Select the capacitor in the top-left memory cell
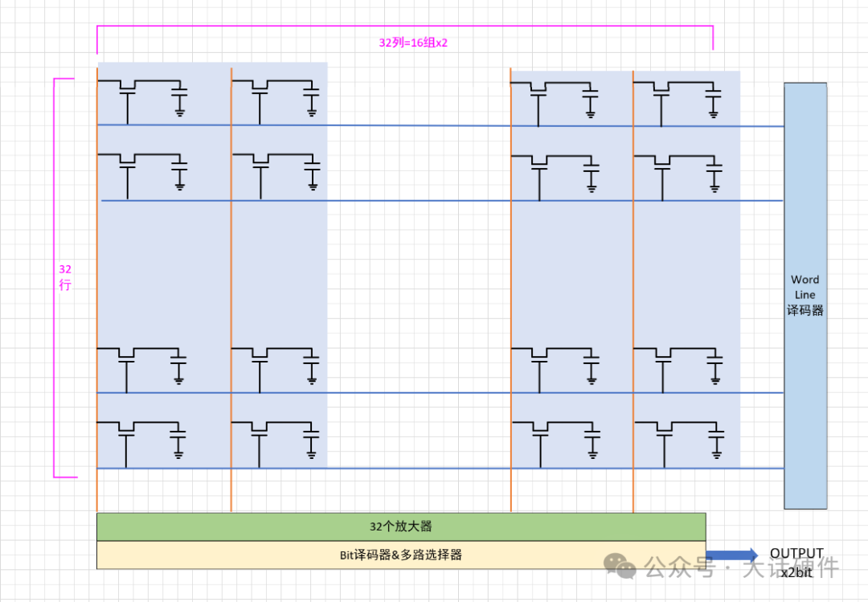The height and width of the screenshot is (602, 868). [x=179, y=96]
